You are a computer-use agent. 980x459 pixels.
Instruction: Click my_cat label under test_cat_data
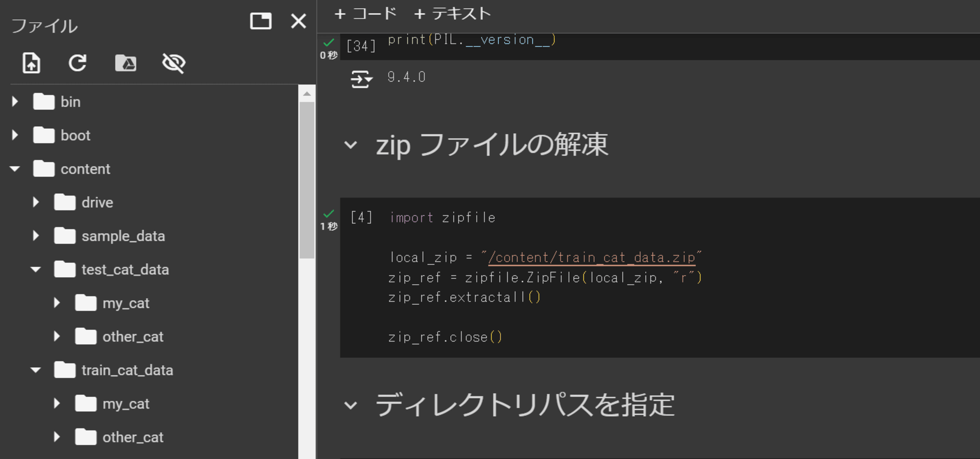coord(126,303)
